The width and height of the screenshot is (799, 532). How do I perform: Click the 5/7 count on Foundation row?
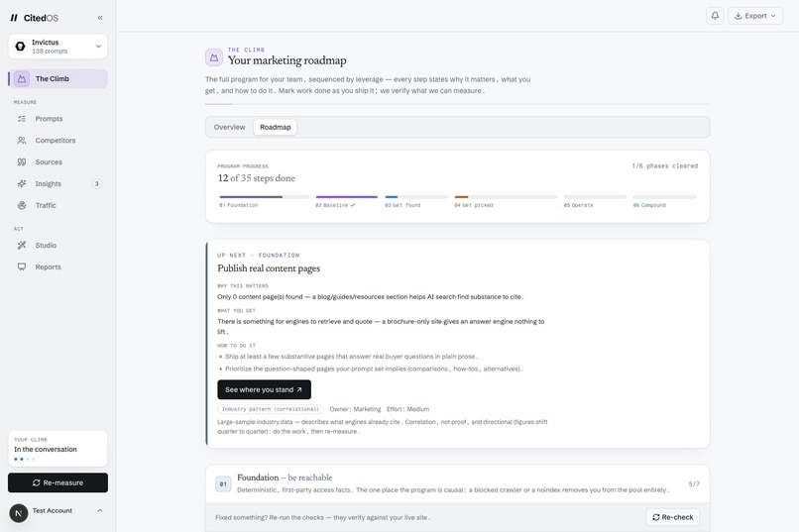tap(694, 484)
